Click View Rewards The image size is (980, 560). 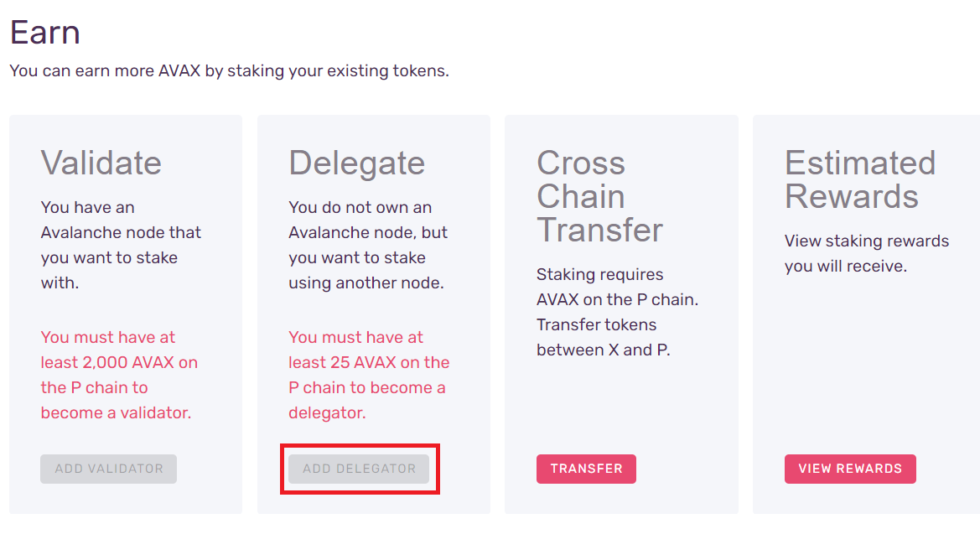tap(849, 469)
